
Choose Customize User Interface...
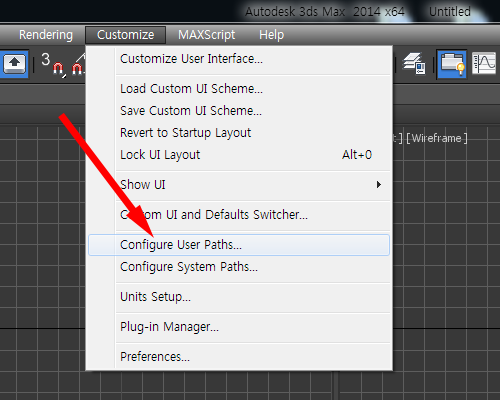tap(239, 59)
